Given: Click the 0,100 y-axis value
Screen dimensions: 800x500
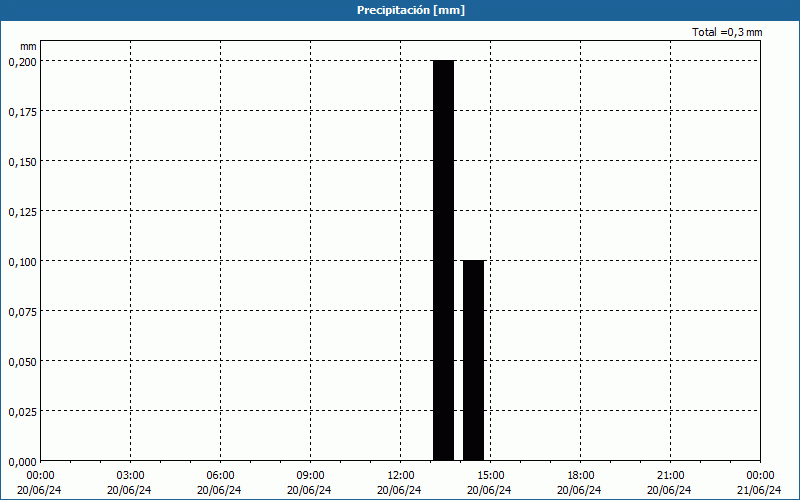Looking at the screenshot, I should [x=22, y=262].
